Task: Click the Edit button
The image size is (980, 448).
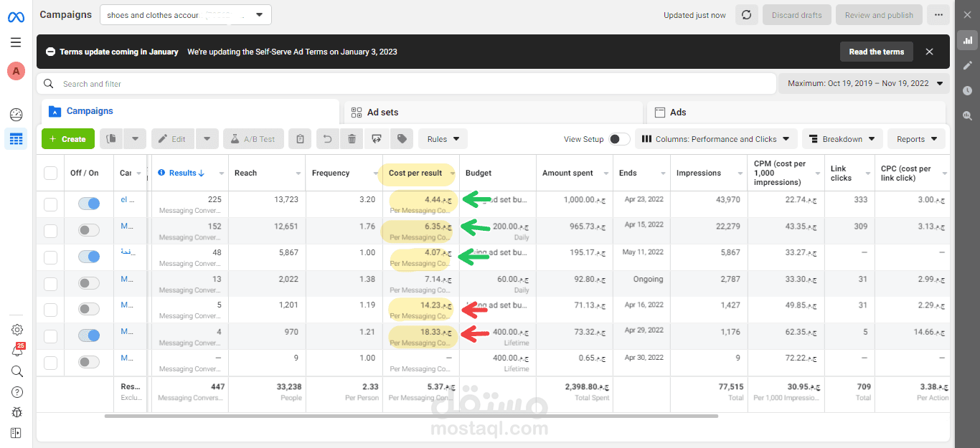Action: [173, 139]
